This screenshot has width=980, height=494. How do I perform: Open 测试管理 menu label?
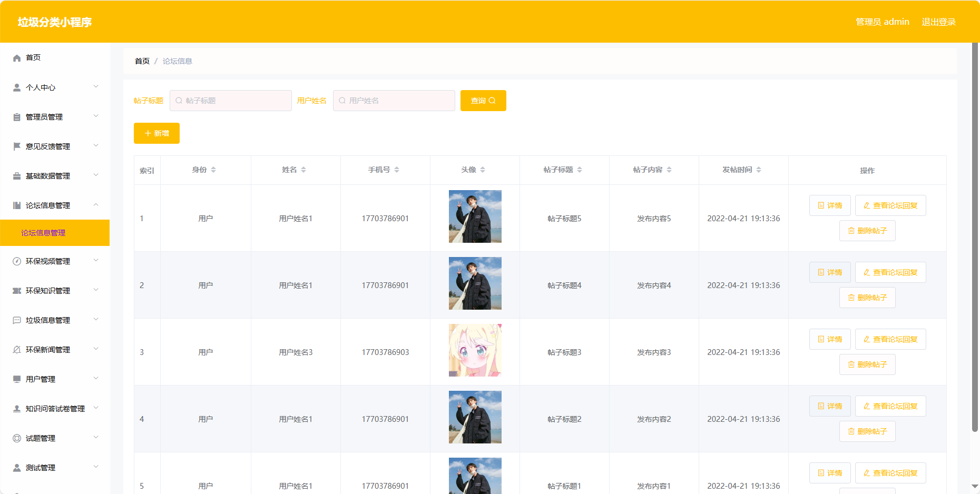(x=41, y=468)
